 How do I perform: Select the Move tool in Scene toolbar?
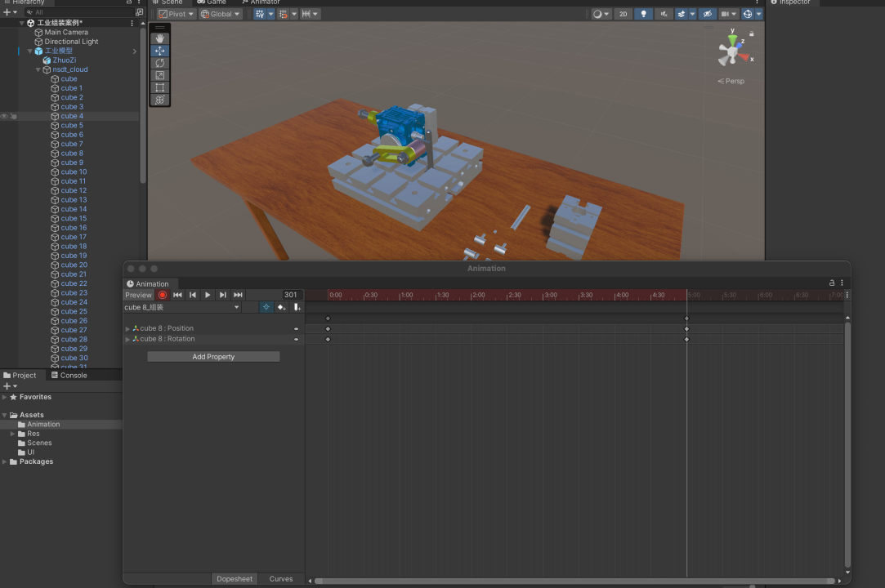pyautogui.click(x=159, y=51)
